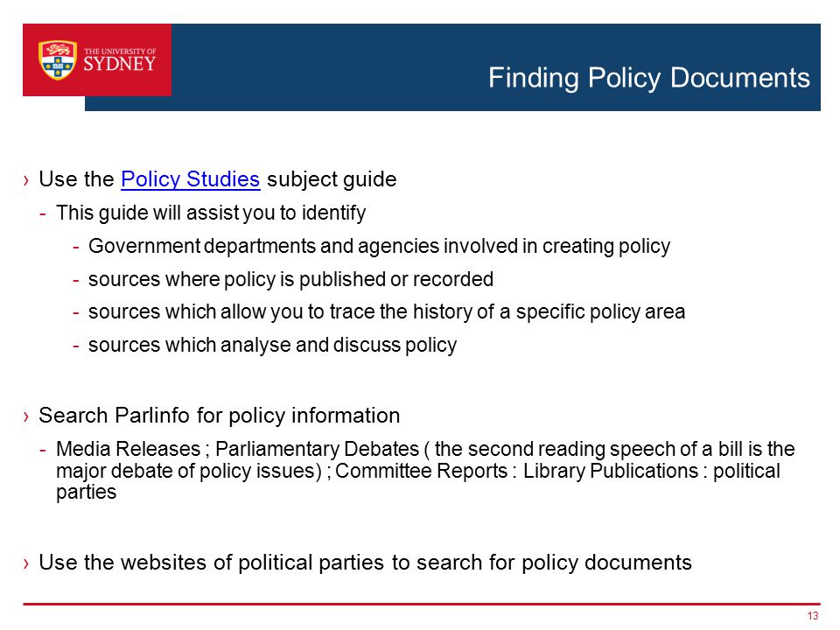Click the SYDNEY wordmark in the logo
Image resolution: width=840 pixels, height=630 pixels.
(120, 64)
